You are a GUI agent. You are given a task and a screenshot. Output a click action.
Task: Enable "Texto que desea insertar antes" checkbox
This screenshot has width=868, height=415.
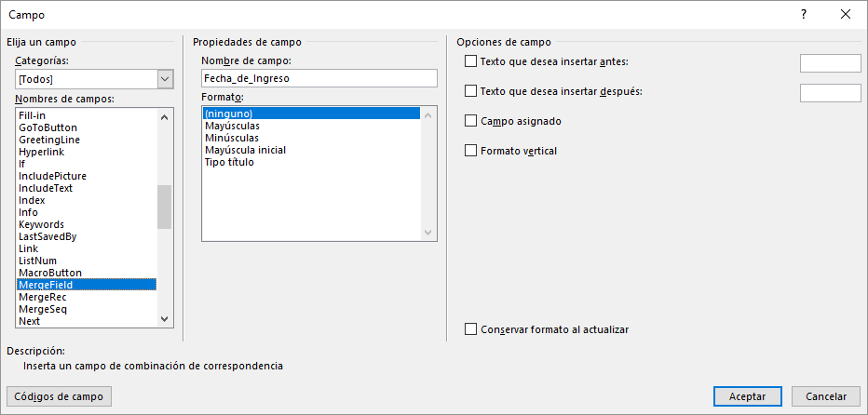pos(470,61)
